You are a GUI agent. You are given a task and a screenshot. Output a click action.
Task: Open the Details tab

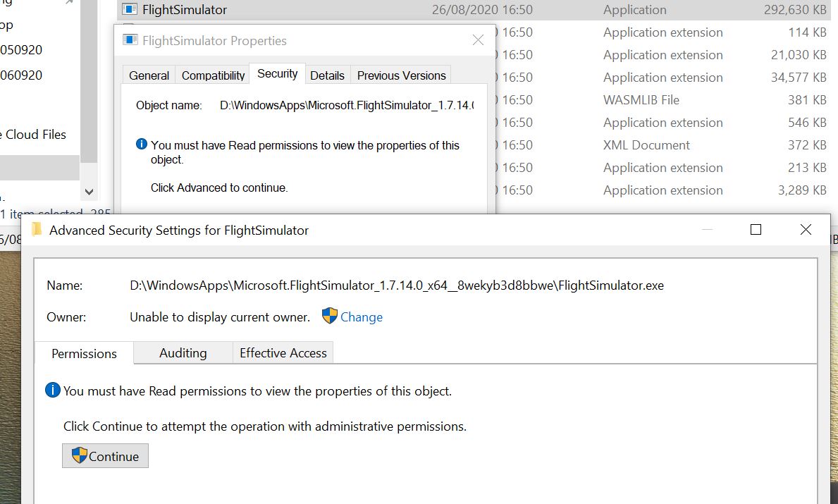click(x=327, y=75)
